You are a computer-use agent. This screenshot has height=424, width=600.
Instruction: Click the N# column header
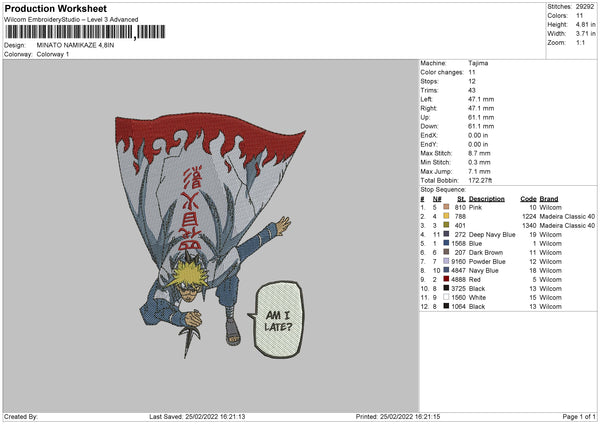click(437, 199)
